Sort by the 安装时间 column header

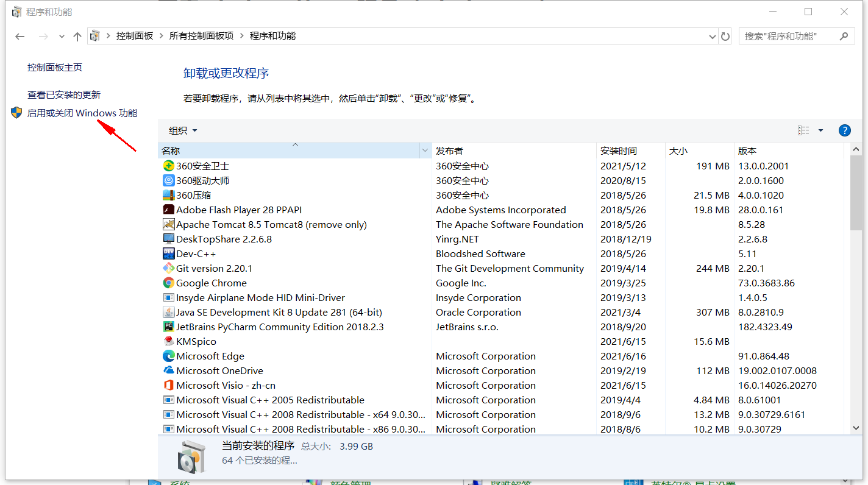click(630, 150)
